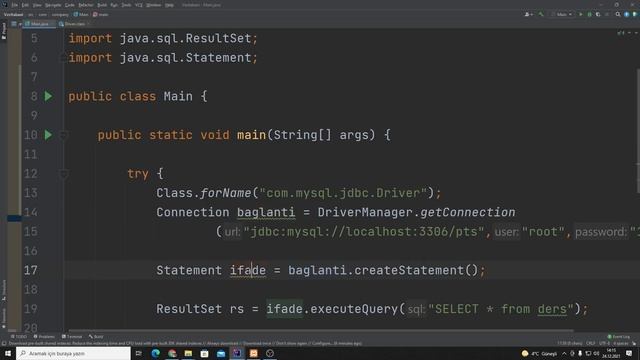Open the Help menu
Viewport: 640px width, 360px height.
(x=169, y=5)
